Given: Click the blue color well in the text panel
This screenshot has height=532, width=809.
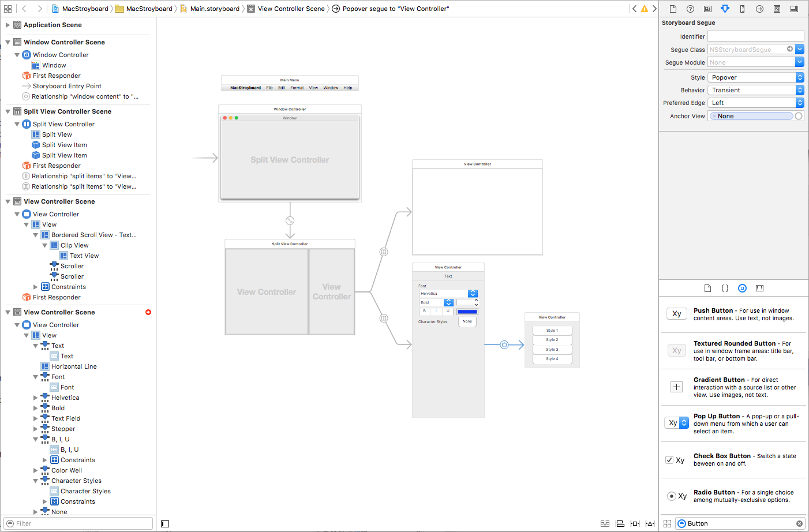Looking at the screenshot, I should pos(468,311).
